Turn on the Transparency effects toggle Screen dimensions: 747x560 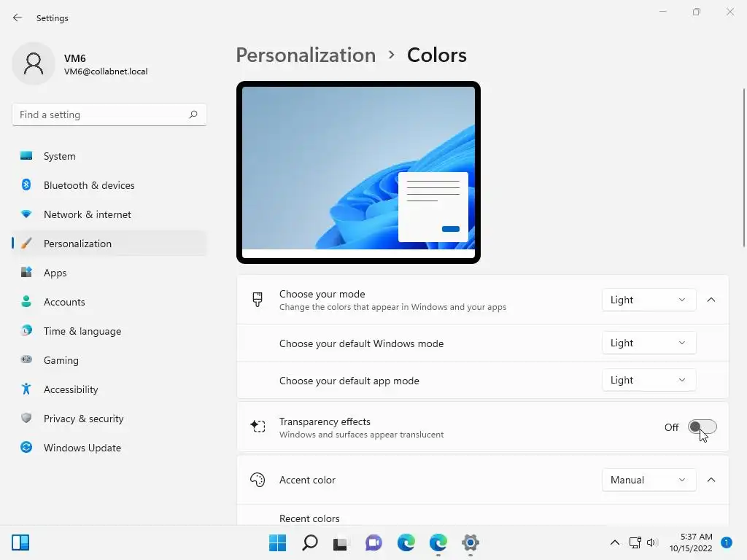click(703, 427)
